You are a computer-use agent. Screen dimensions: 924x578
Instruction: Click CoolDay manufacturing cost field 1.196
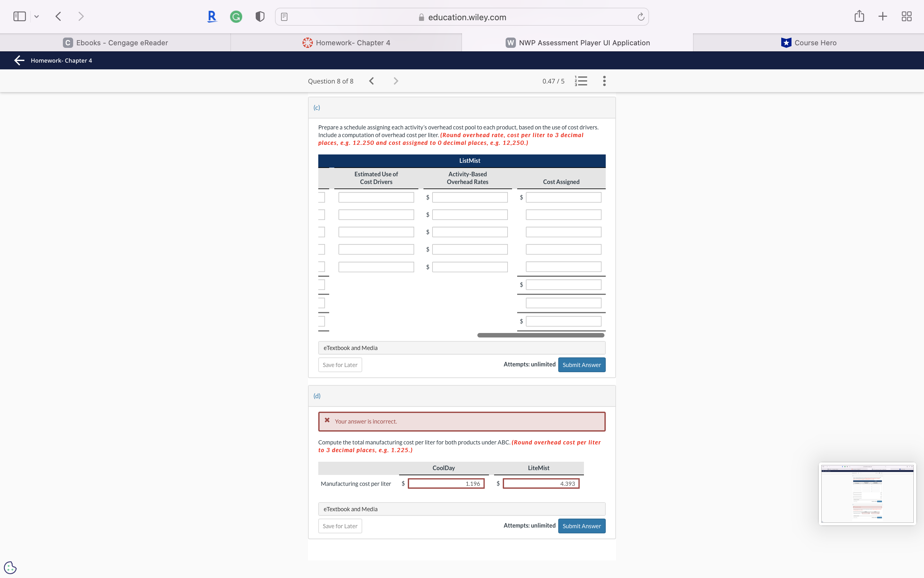point(446,484)
